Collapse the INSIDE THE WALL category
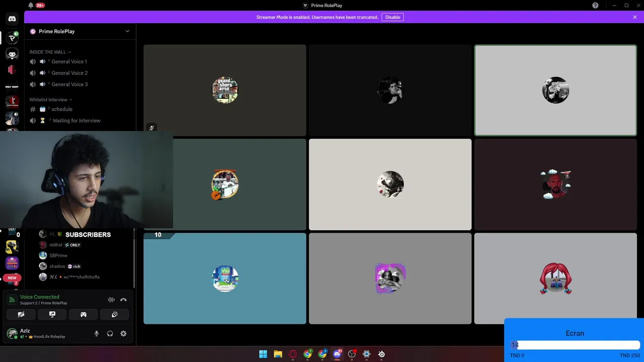This screenshot has width=644, height=362. (50, 52)
